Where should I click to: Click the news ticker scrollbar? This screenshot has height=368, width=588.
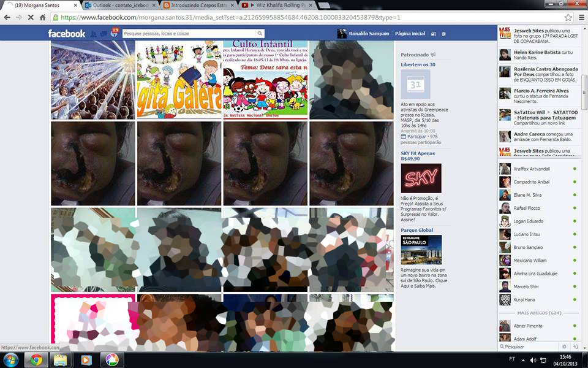[584, 92]
